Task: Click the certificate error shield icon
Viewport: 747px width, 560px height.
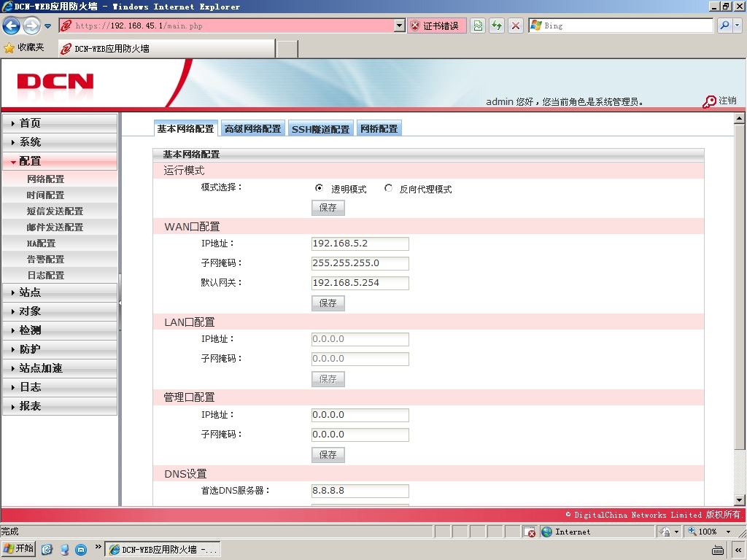Action: pos(415,26)
